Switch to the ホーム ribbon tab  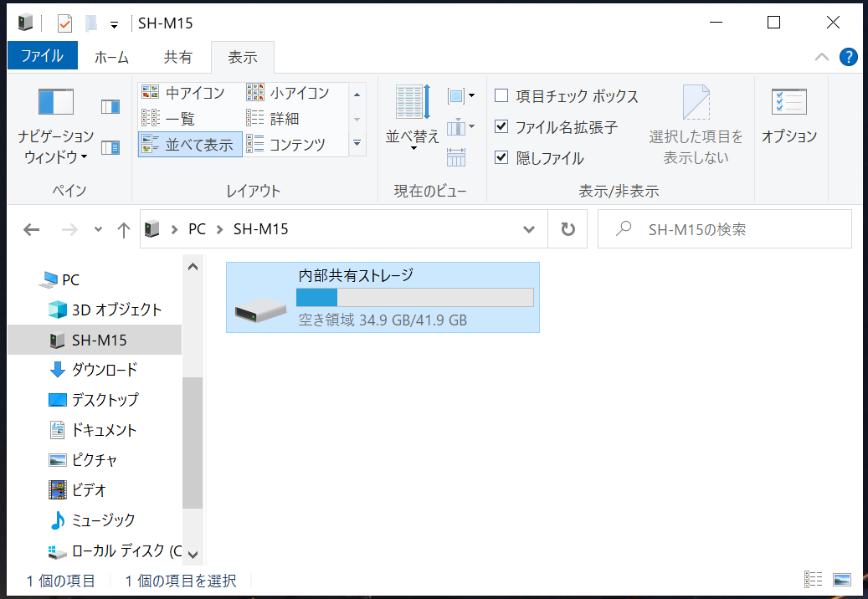(111, 57)
